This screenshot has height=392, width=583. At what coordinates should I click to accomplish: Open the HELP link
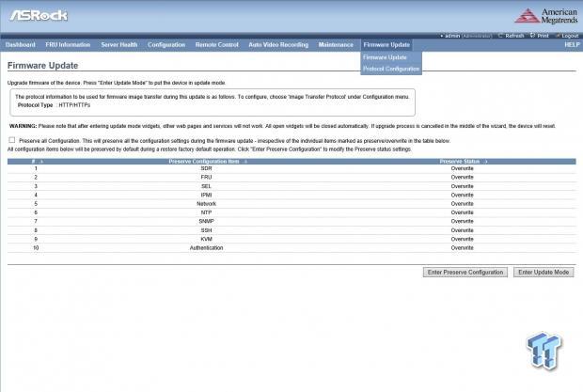coord(572,44)
